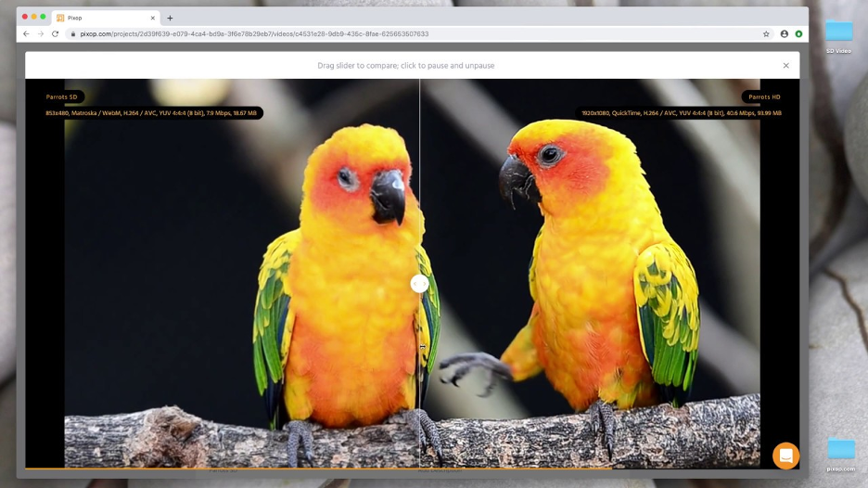Click the padlock site info icon

click(72, 33)
